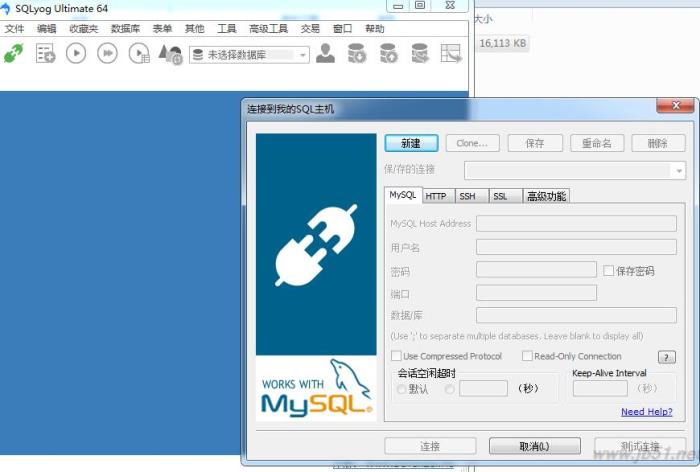Viewport: 700px width, 472px height.
Task: Focus the 密码 input field
Action: (536, 270)
